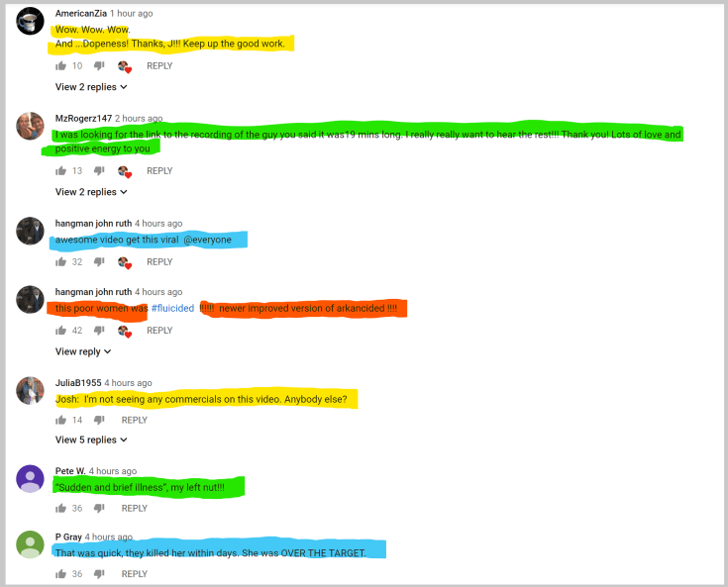Click Pete W.'s purple profile avatar
728x587 pixels.
pos(31,479)
